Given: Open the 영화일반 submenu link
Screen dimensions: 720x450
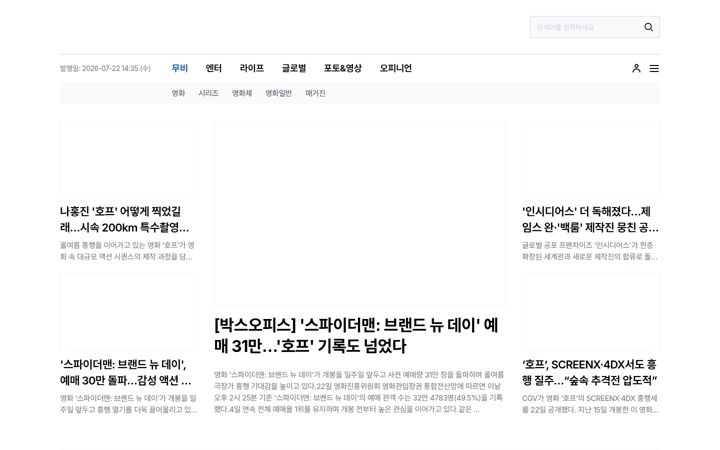Looking at the screenshot, I should (278, 93).
